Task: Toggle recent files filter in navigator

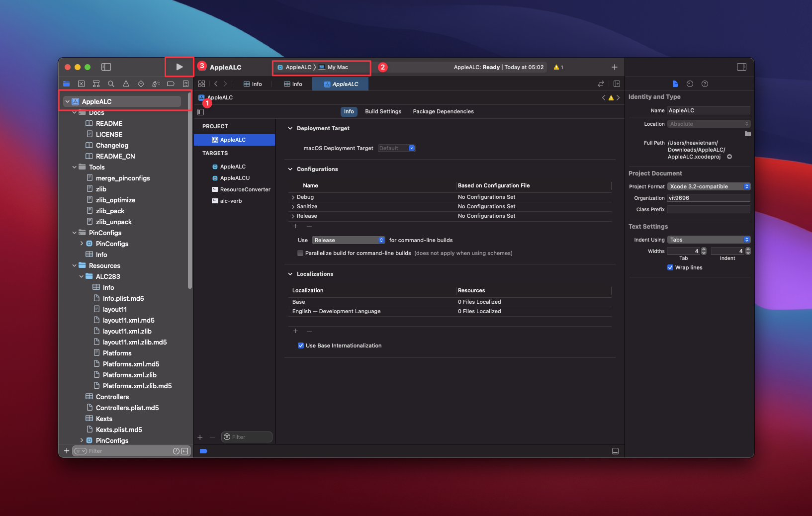Action: 176,451
